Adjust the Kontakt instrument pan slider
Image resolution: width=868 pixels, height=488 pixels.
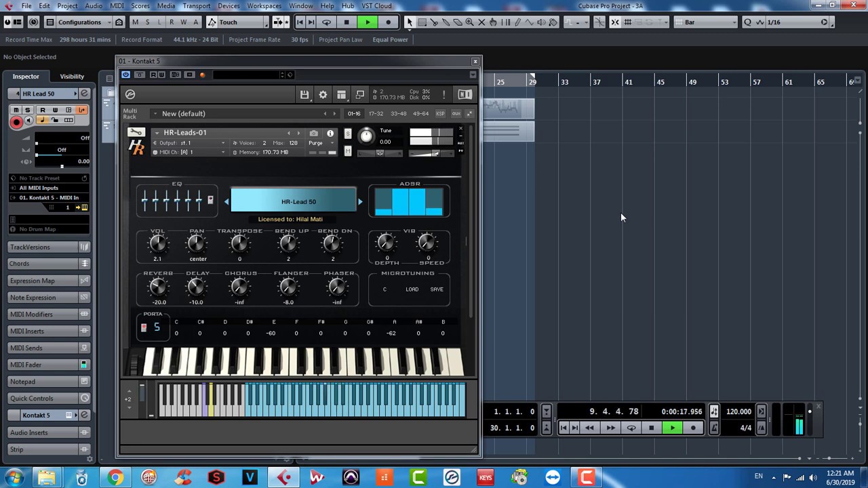[x=380, y=152]
